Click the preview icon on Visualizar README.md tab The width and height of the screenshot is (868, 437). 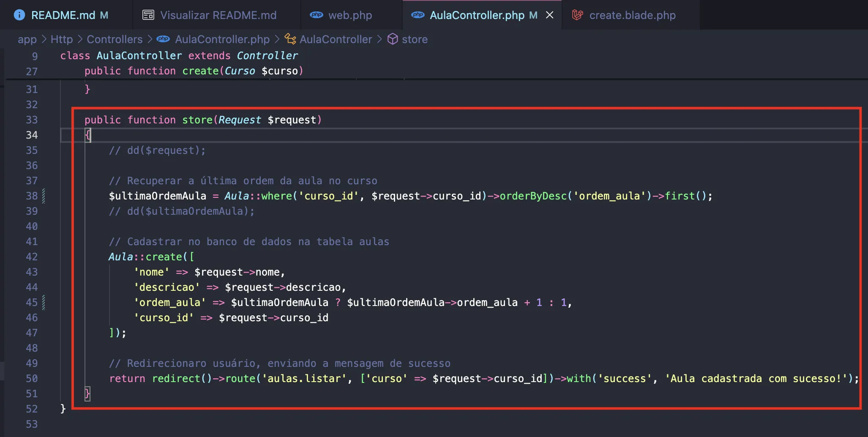(148, 15)
